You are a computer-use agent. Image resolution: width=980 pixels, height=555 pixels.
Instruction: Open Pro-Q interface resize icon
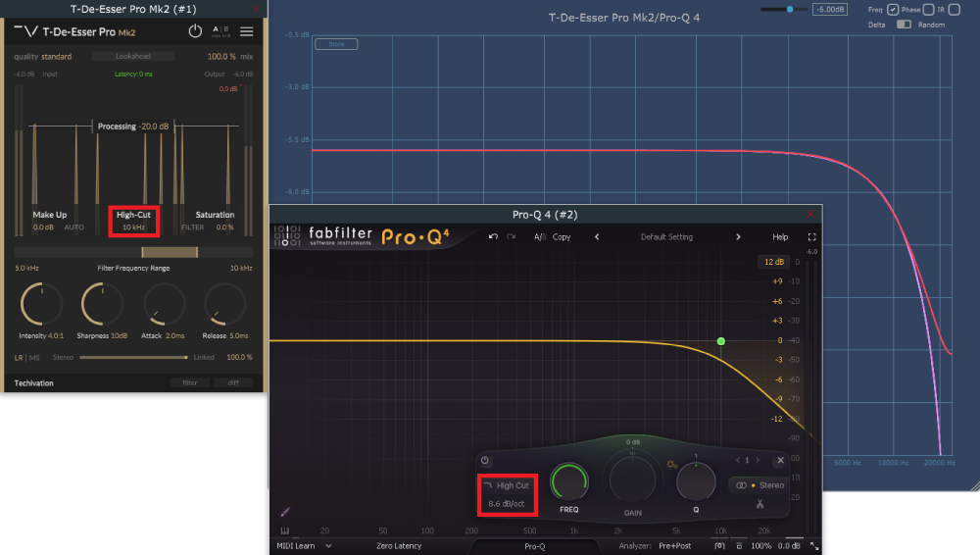coord(814,546)
